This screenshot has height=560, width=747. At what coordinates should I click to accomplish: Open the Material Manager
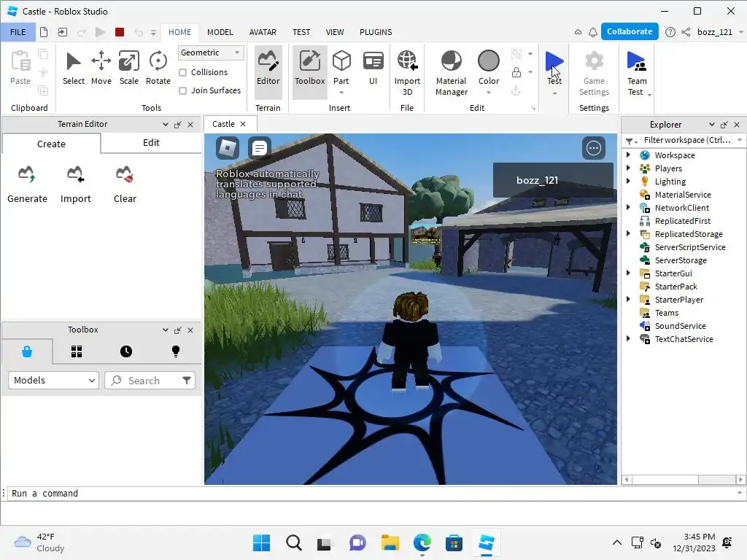451,73
